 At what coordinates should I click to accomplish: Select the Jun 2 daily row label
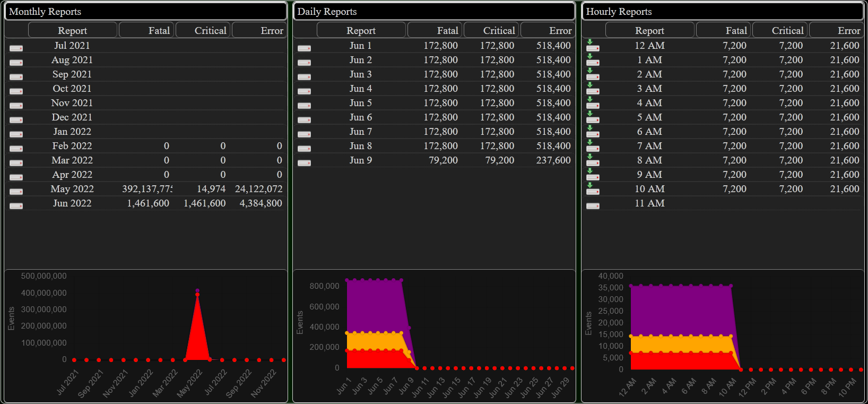pyautogui.click(x=361, y=60)
